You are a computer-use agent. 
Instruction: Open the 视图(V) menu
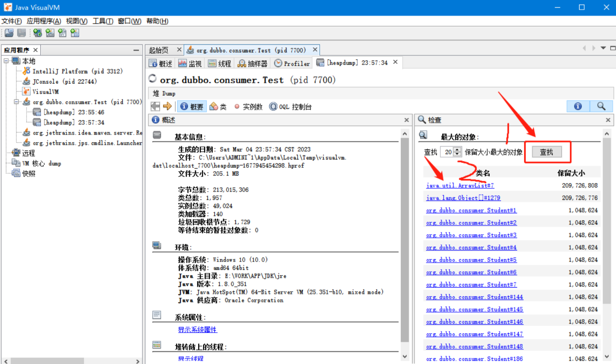point(77,21)
